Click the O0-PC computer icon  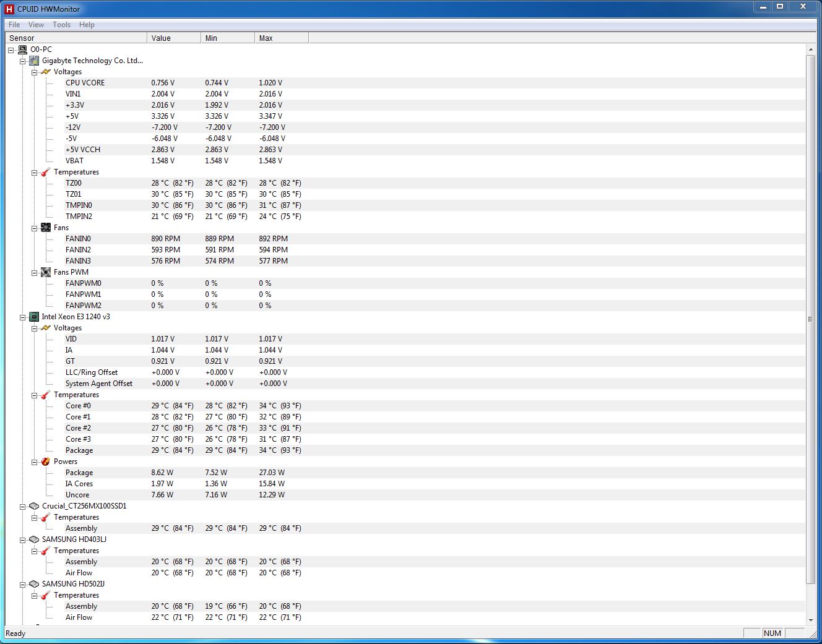click(x=22, y=49)
